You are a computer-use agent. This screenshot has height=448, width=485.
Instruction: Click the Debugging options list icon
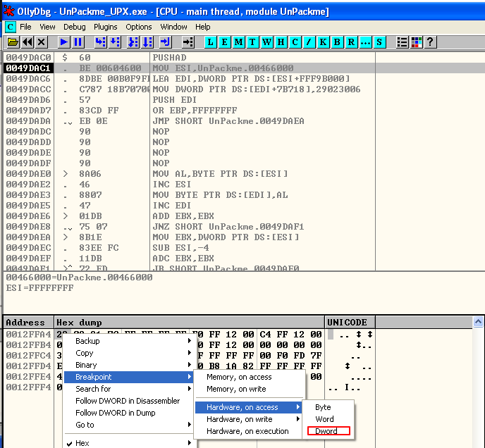402,42
